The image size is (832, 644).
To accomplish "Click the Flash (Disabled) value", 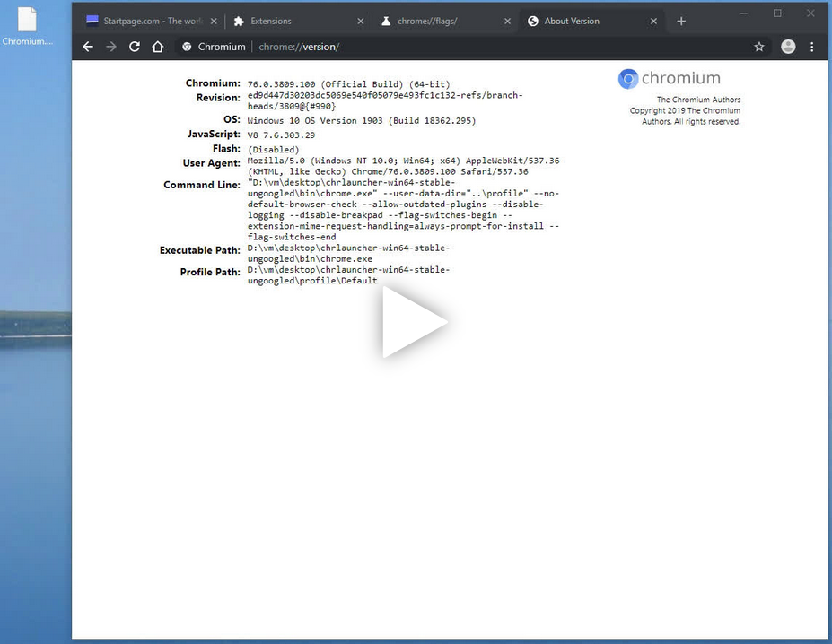I will (x=273, y=150).
